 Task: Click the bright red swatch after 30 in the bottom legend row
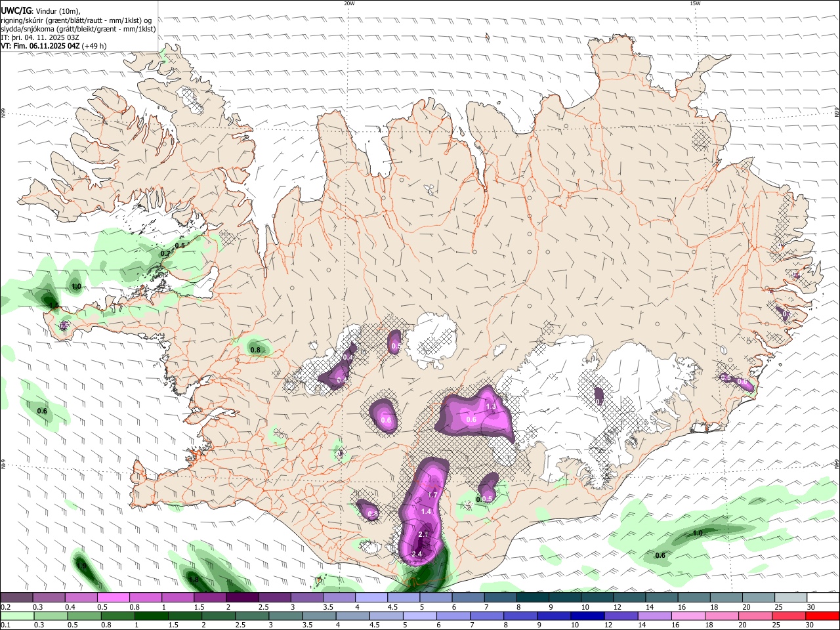[x=823, y=616]
